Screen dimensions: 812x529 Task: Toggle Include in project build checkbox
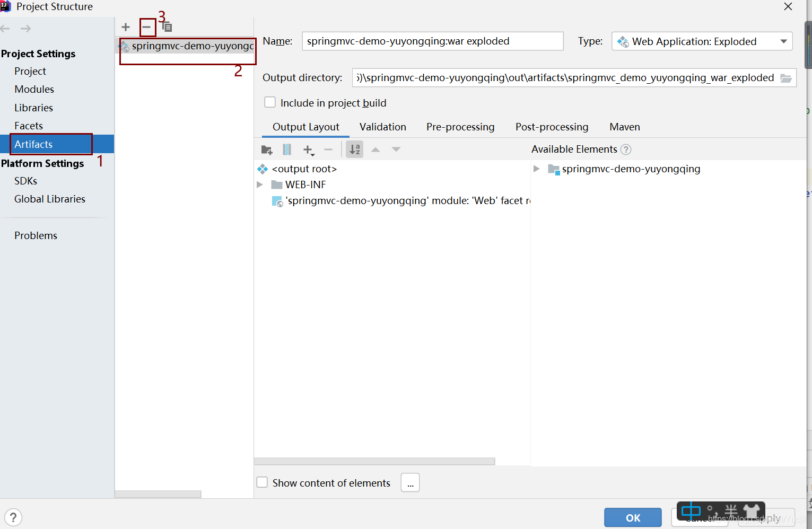pos(270,102)
